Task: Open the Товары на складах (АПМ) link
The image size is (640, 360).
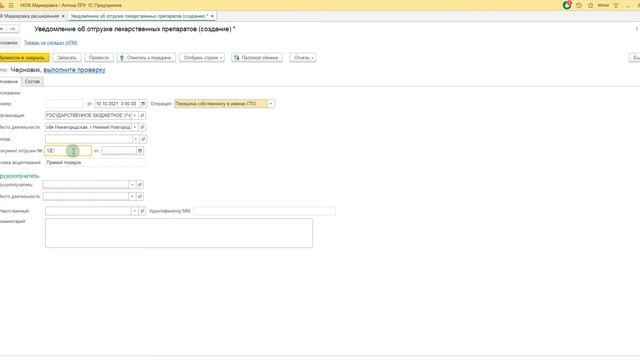Action: pos(51,43)
